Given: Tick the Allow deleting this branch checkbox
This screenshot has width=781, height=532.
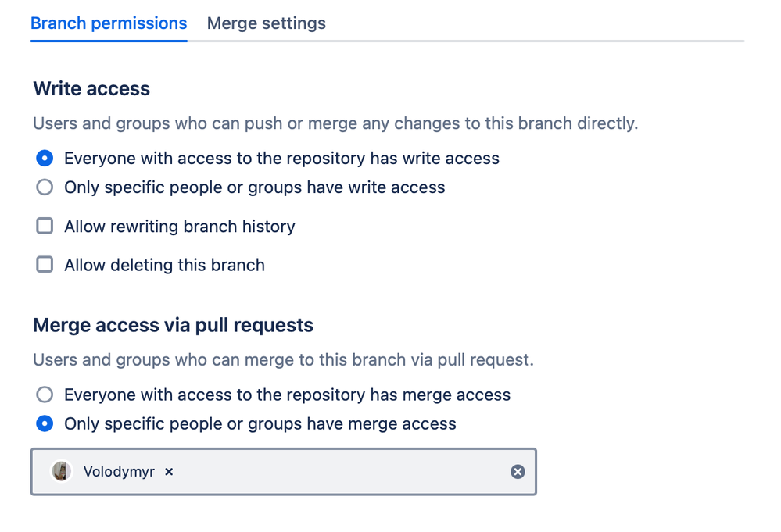Looking at the screenshot, I should [45, 265].
